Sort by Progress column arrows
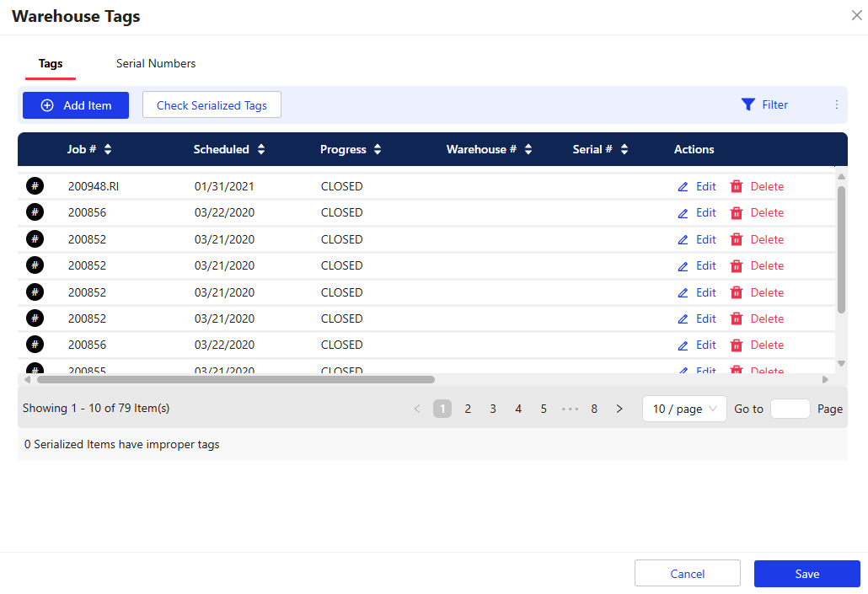868x594 pixels. coord(378,149)
